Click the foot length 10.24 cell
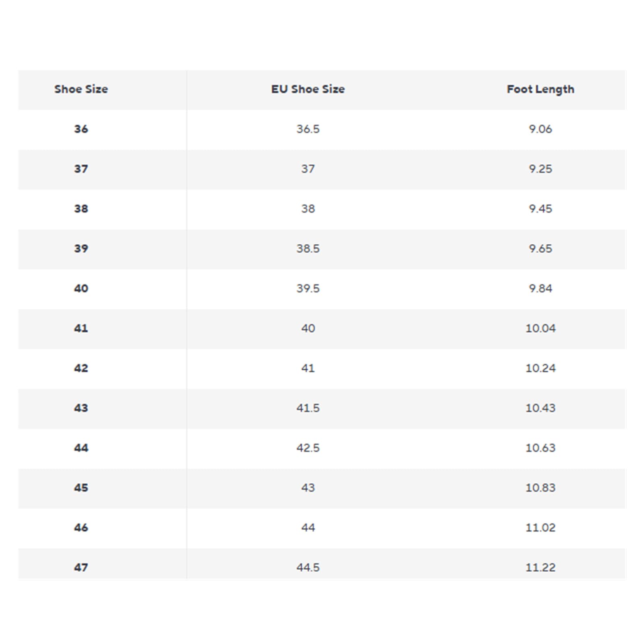644x644 pixels. click(541, 368)
